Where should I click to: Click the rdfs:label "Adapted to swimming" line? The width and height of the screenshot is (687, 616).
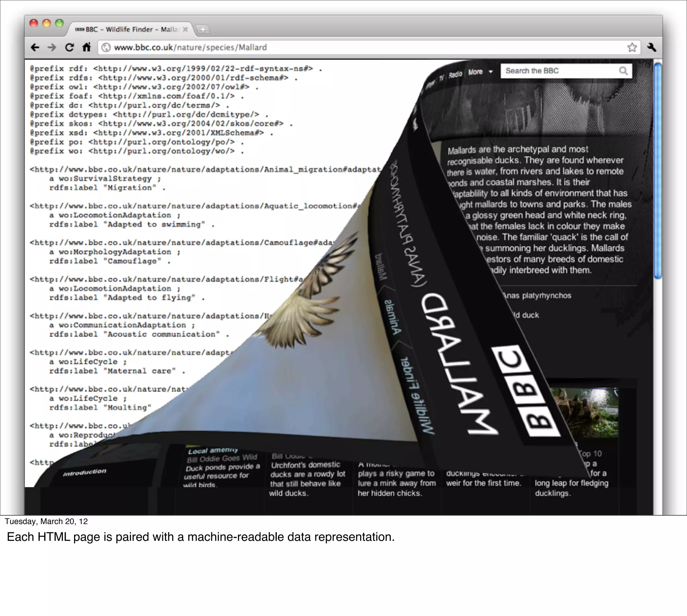[x=132, y=224]
